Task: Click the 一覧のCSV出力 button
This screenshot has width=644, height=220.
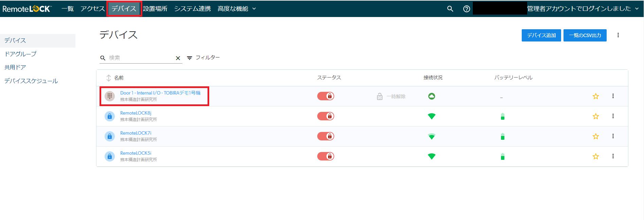Action: pyautogui.click(x=585, y=35)
